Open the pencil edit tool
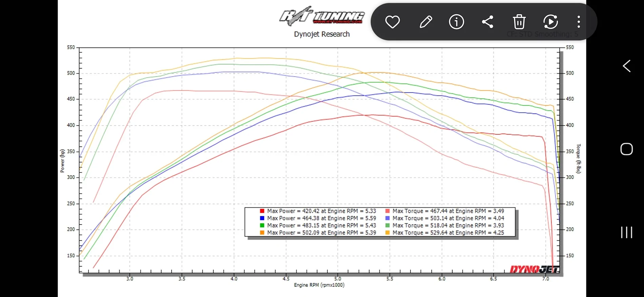Image resolution: width=644 pixels, height=297 pixels. (426, 22)
